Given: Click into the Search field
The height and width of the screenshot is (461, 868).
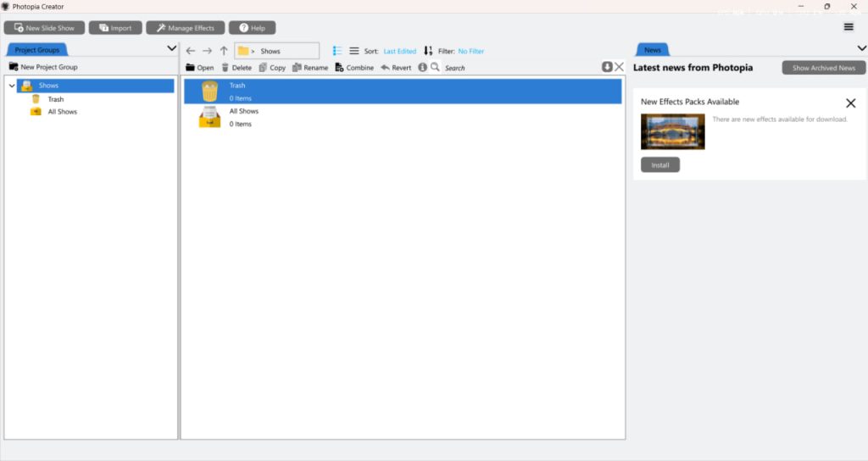Looking at the screenshot, I should point(520,68).
